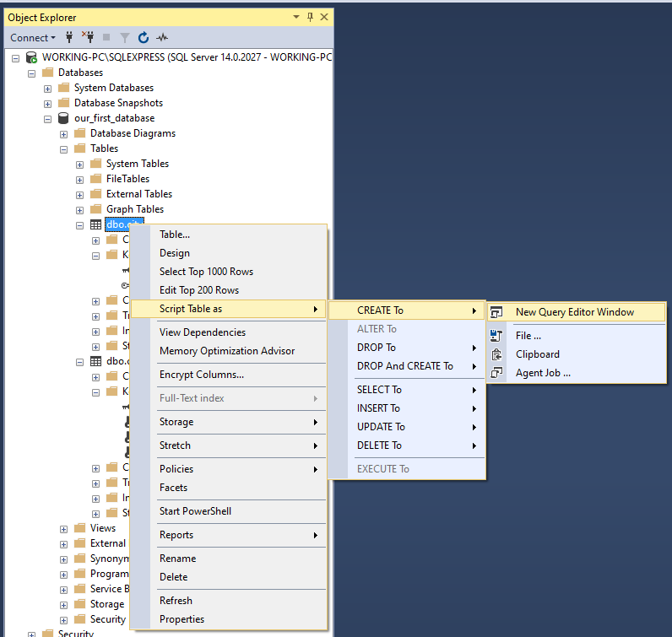Collapse the Tables node
The width and height of the screenshot is (672, 637).
coord(64,149)
